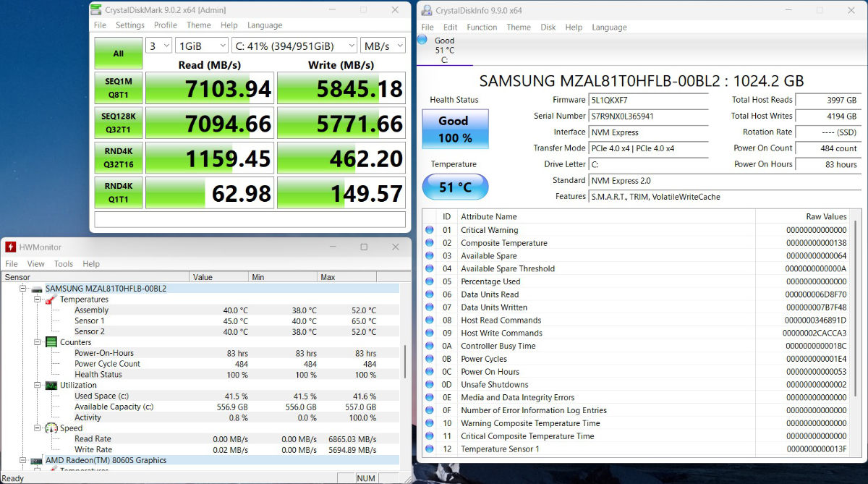Click the CrystalDiskInfo title bar app icon
Image resolution: width=868 pixels, height=484 pixels.
tap(427, 10)
